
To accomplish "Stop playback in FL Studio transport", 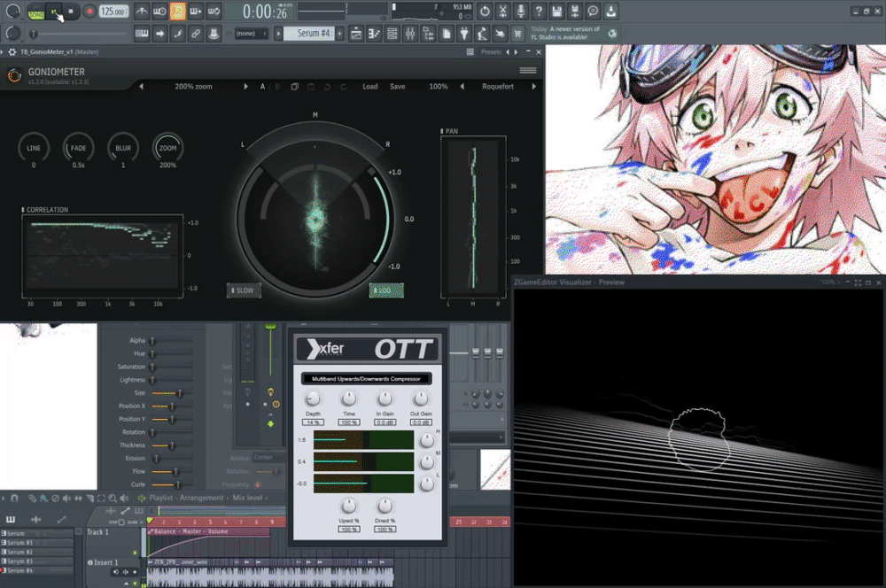I will pyautogui.click(x=71, y=12).
